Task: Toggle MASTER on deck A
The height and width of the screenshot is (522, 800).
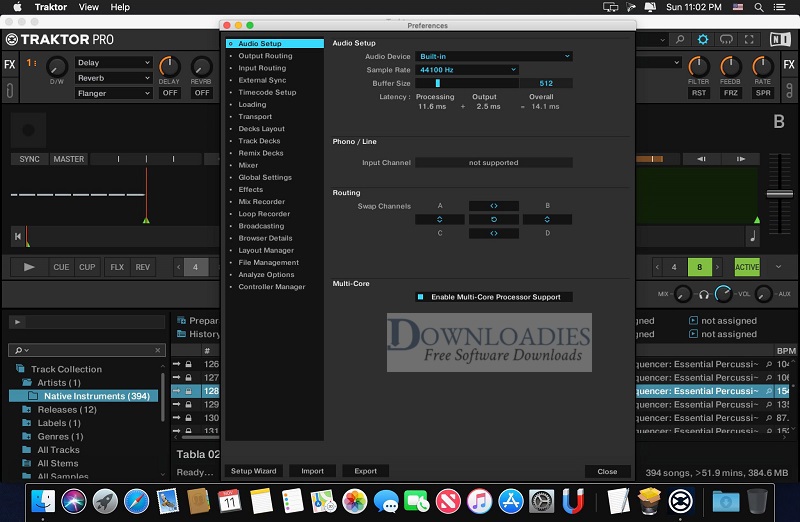Action: (69, 159)
